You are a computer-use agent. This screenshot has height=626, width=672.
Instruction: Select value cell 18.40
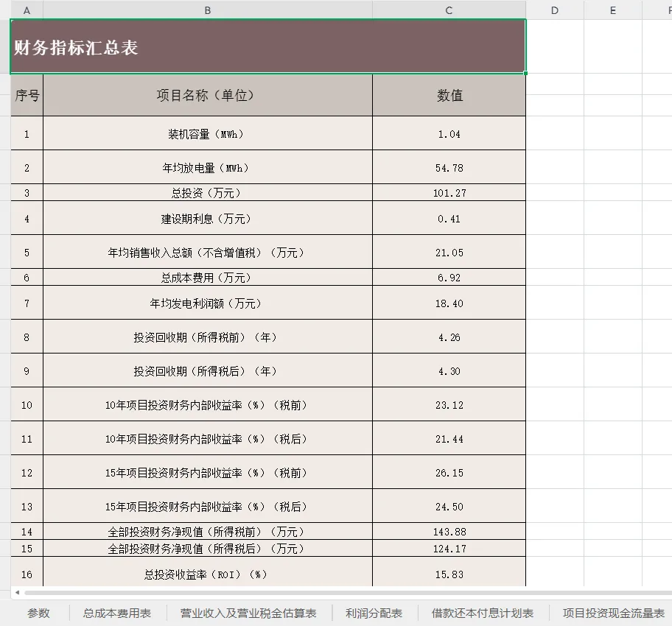[449, 303]
